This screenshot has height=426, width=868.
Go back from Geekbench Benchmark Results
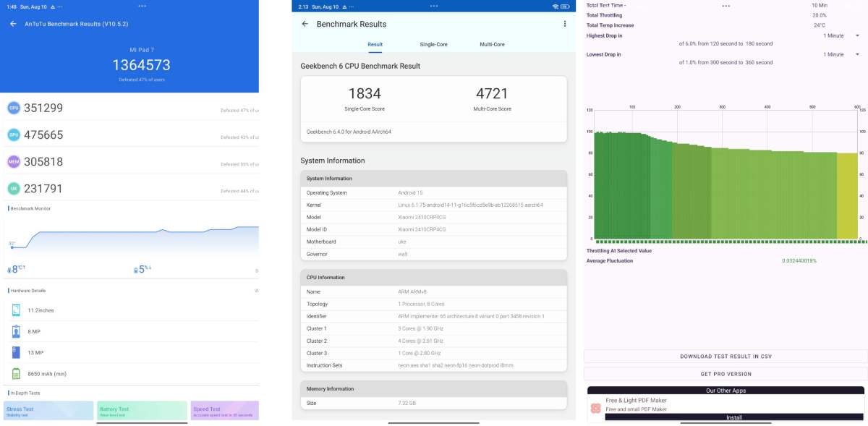point(305,24)
